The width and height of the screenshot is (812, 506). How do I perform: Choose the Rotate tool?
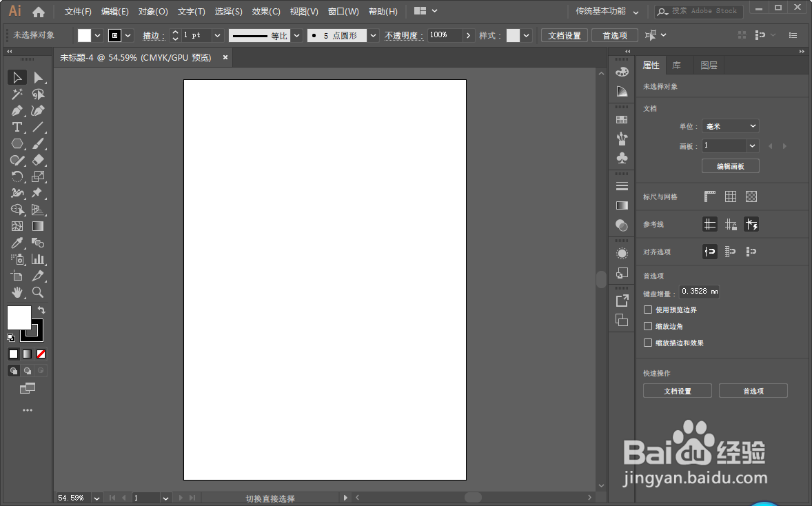click(x=17, y=176)
